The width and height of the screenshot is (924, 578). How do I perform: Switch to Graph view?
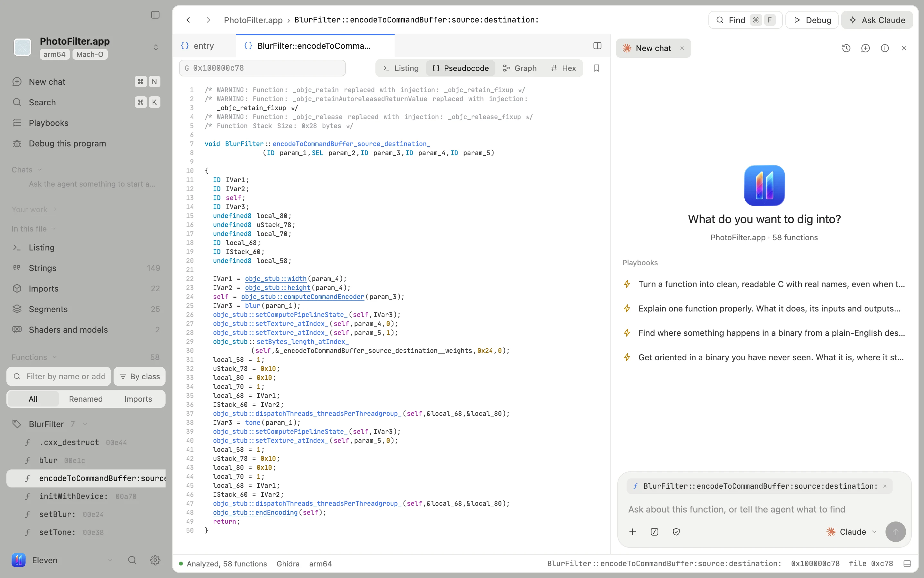[x=520, y=68]
